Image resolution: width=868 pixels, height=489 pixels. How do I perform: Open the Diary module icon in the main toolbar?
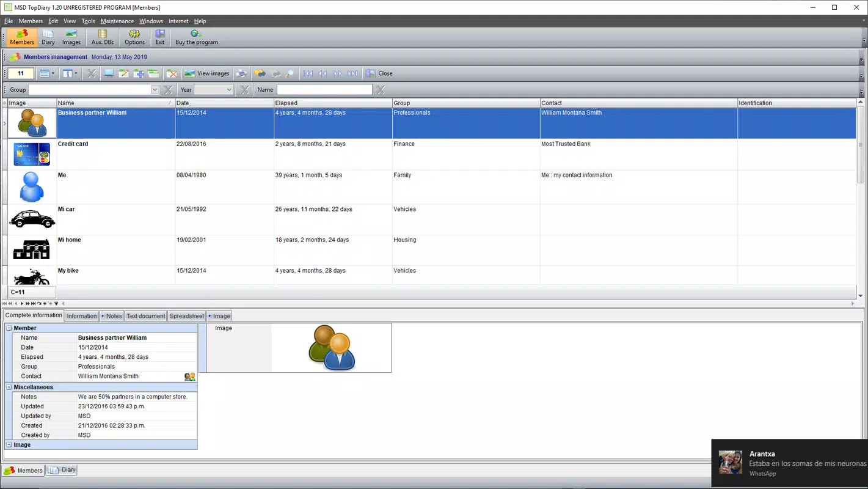(48, 37)
